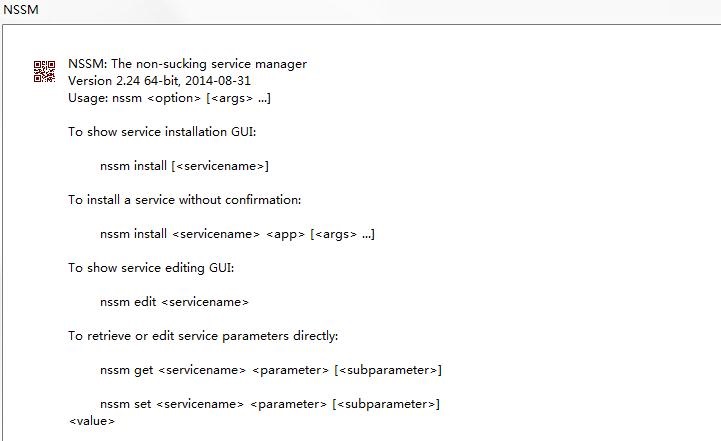Click the Version 2.24 64-bit line

point(159,80)
